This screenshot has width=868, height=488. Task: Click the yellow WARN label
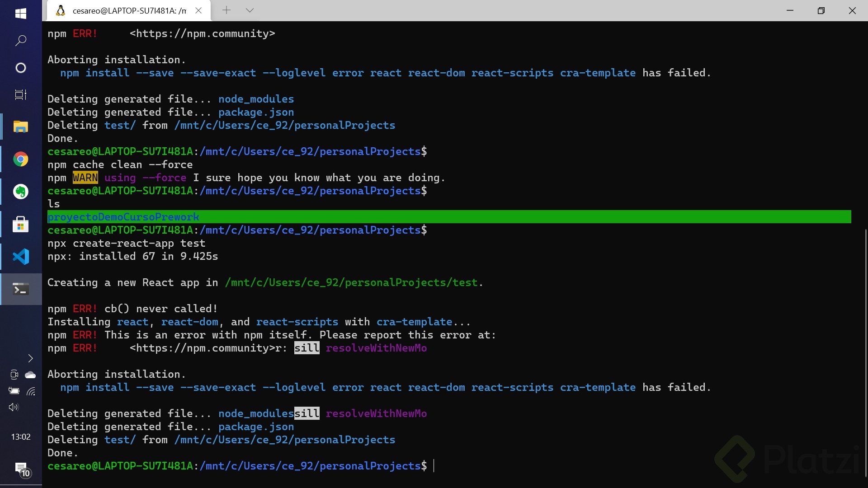(85, 178)
